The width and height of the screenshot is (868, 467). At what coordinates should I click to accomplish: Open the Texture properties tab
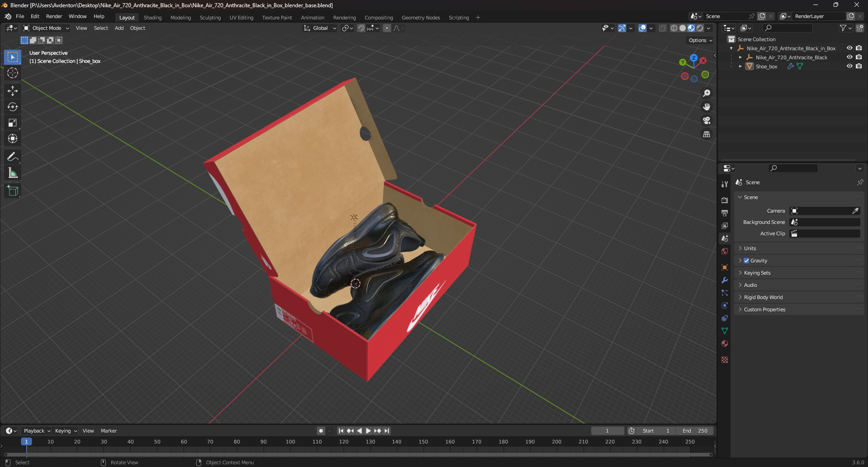coord(725,360)
